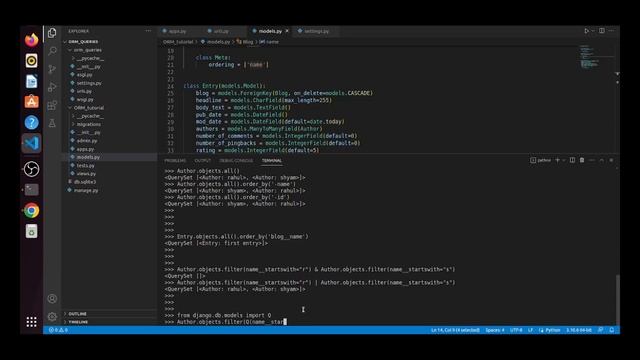The width and height of the screenshot is (640, 360).
Task: Launch Firefox from the Ubuntu dock
Action: point(31,40)
